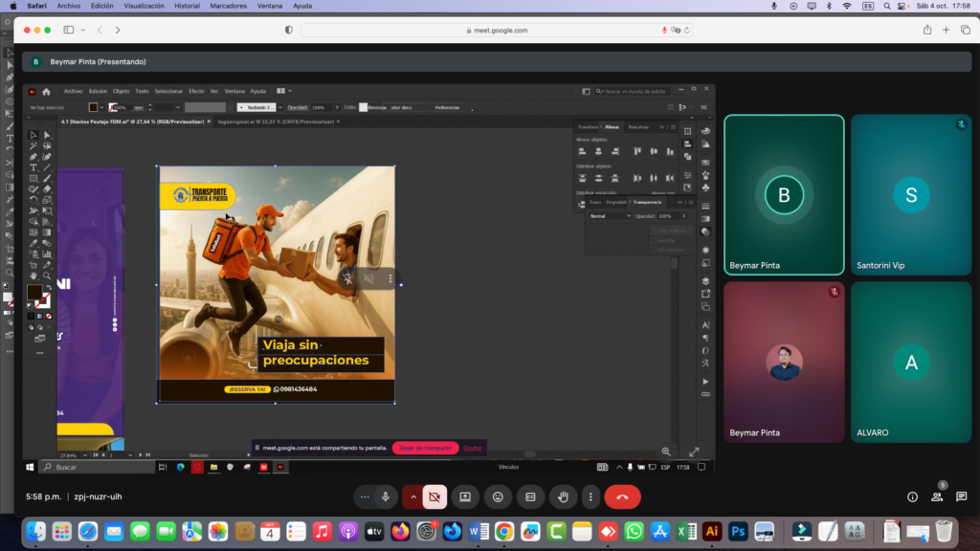Toggle captions in Meet controls

(530, 496)
